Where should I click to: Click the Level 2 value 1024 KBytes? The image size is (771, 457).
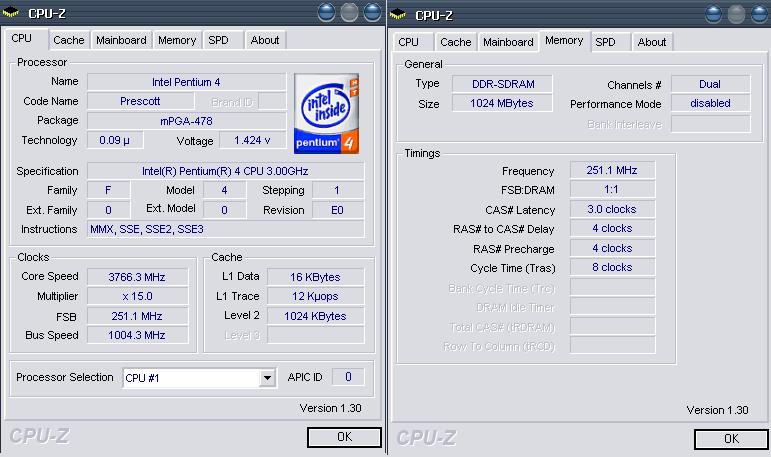[x=315, y=316]
